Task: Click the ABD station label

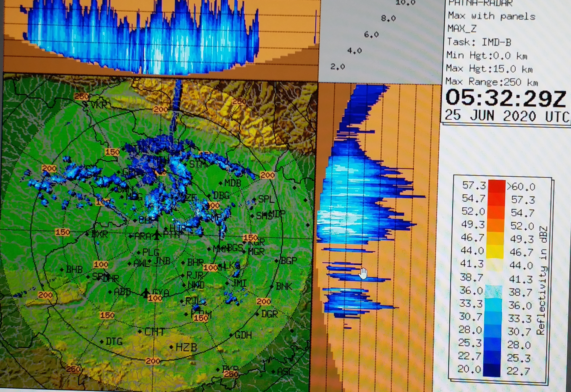Action: point(122,292)
